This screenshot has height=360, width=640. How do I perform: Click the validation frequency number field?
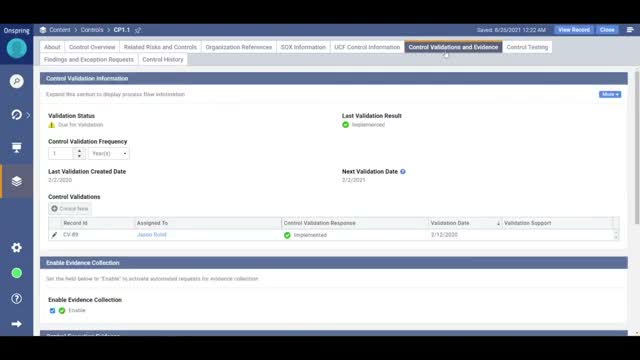[61, 153]
